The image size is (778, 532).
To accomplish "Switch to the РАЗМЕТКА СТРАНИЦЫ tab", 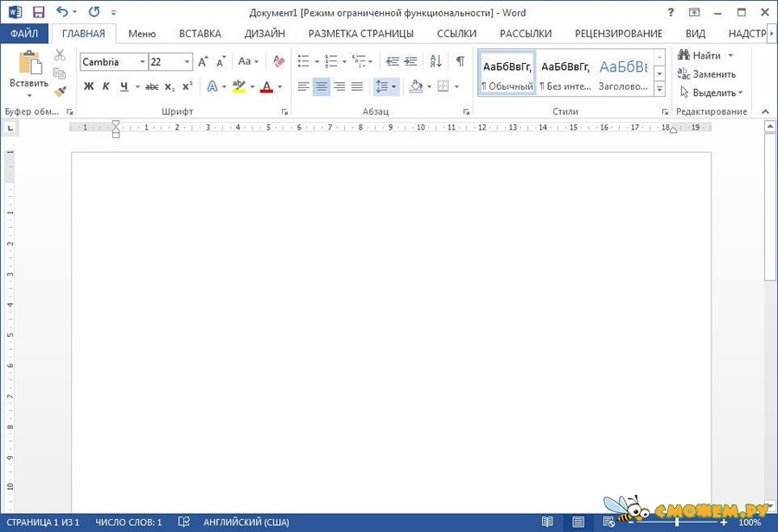I will [x=360, y=34].
